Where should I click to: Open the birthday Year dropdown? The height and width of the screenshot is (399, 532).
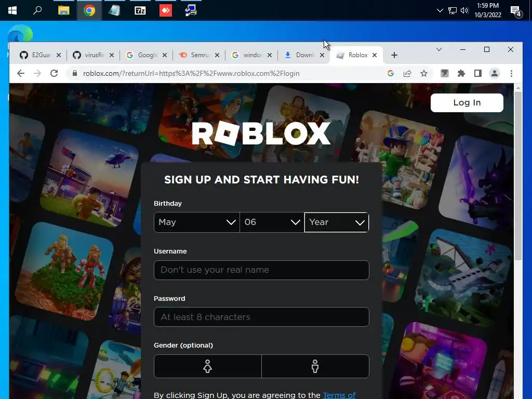[x=337, y=222]
